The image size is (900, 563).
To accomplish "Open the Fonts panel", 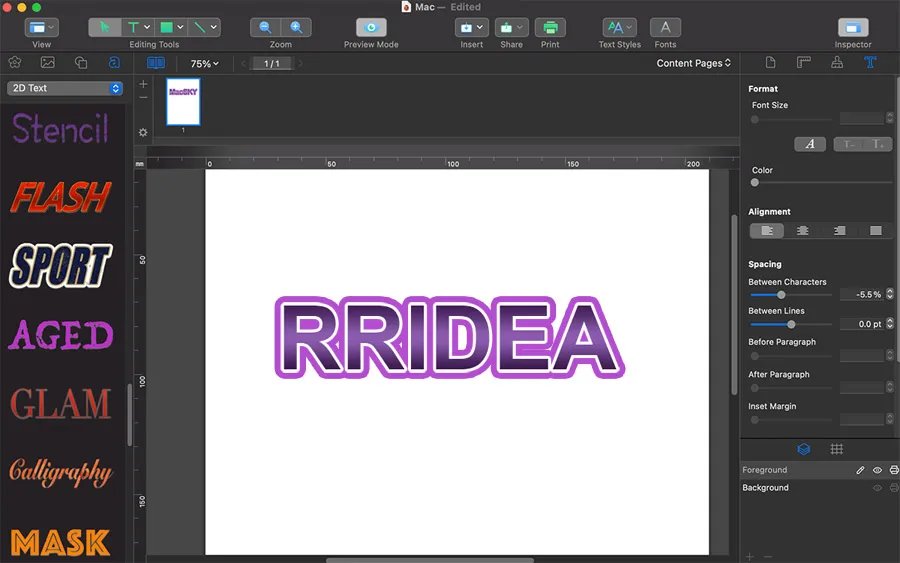I will (665, 28).
